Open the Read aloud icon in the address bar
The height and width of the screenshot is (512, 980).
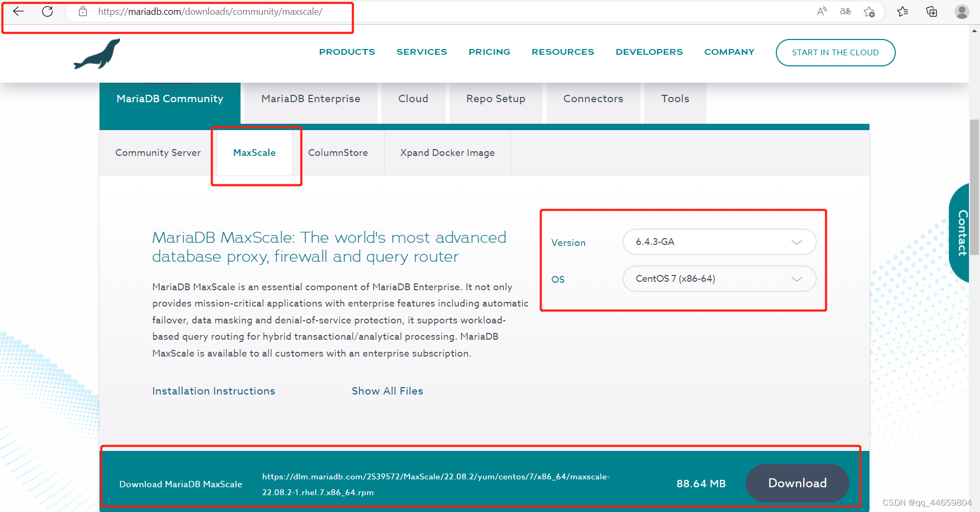(x=822, y=12)
